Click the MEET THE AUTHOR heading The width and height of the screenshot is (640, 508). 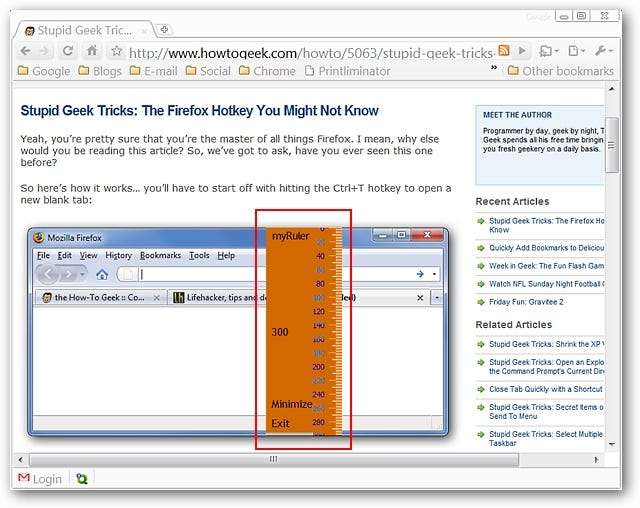[x=517, y=115]
